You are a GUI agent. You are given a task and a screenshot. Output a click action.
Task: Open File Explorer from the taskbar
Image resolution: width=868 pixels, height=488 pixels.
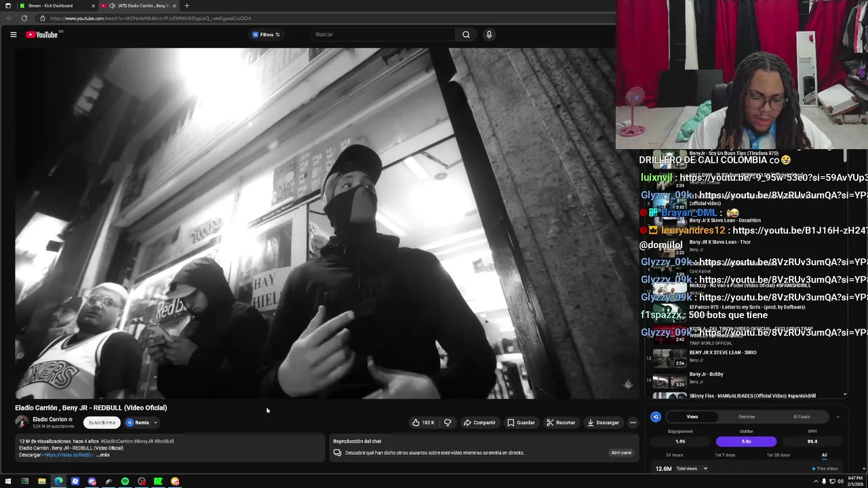tap(41, 481)
